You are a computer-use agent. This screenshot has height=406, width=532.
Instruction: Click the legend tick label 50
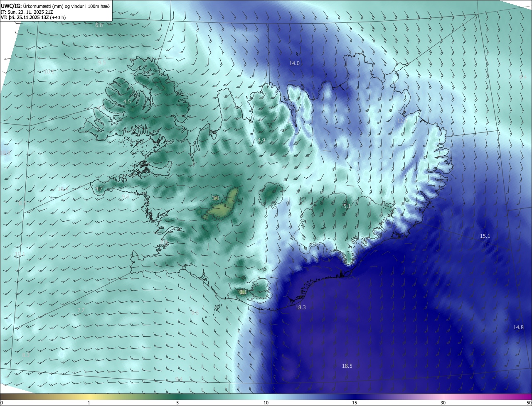pos(529,403)
